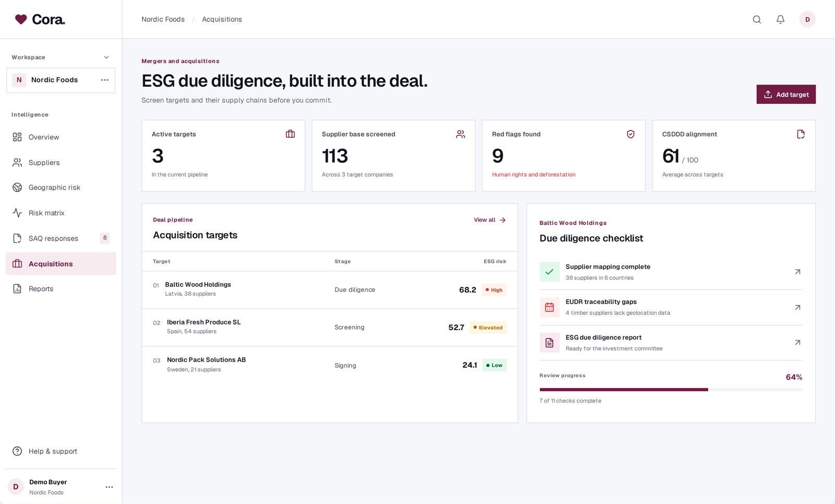The image size is (835, 504).
Task: Open SAQ responses in sidebar
Action: (61, 238)
